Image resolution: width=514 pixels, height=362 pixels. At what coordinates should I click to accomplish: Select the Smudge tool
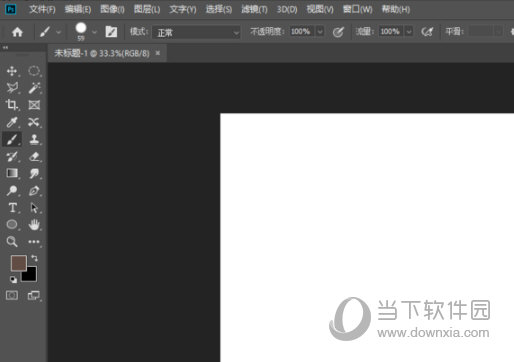click(34, 173)
